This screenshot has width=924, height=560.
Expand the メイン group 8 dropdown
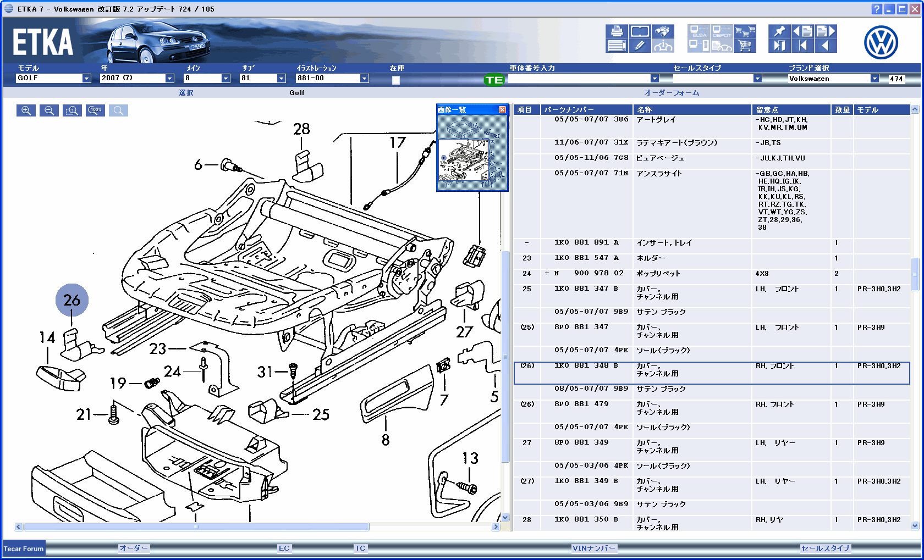226,79
